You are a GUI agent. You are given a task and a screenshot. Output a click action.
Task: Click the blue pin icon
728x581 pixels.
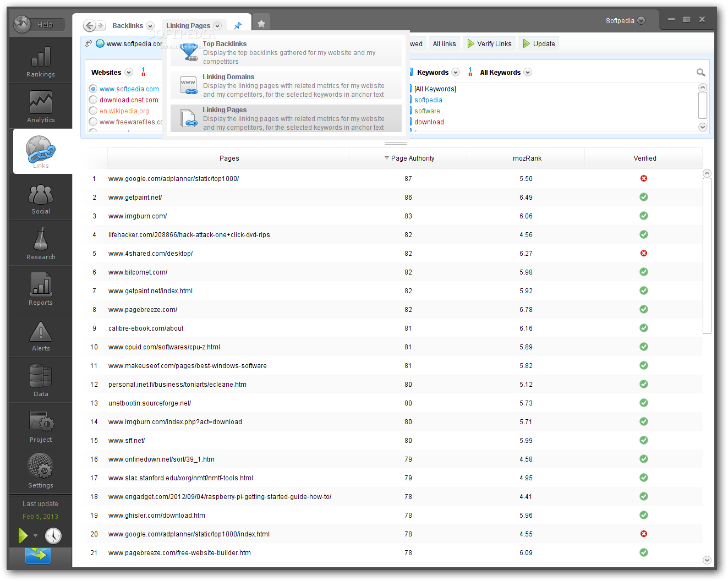[x=238, y=26]
